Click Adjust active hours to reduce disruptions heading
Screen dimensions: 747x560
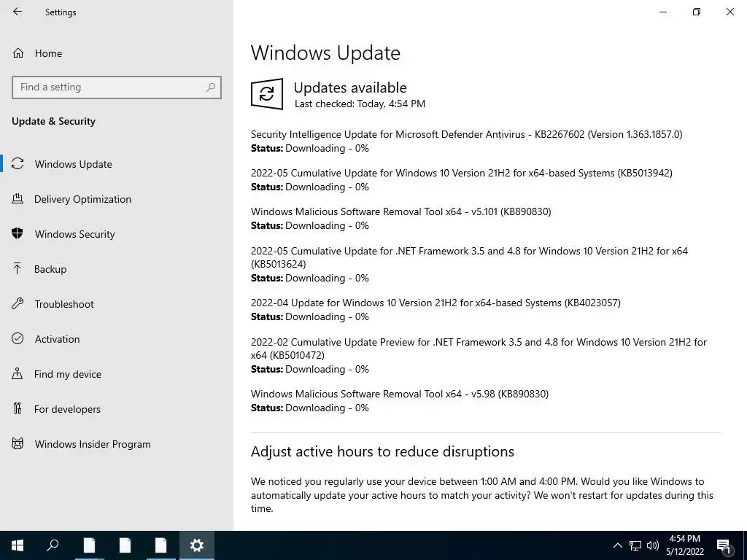coord(382,451)
